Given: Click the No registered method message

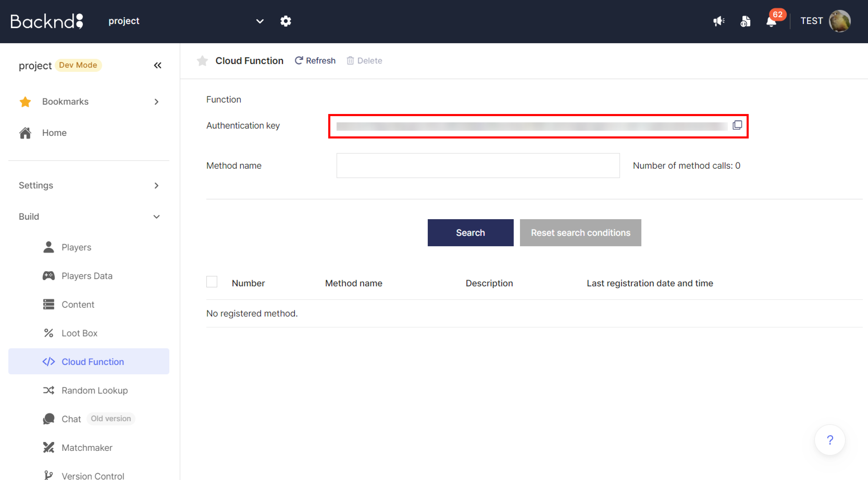Looking at the screenshot, I should tap(252, 313).
